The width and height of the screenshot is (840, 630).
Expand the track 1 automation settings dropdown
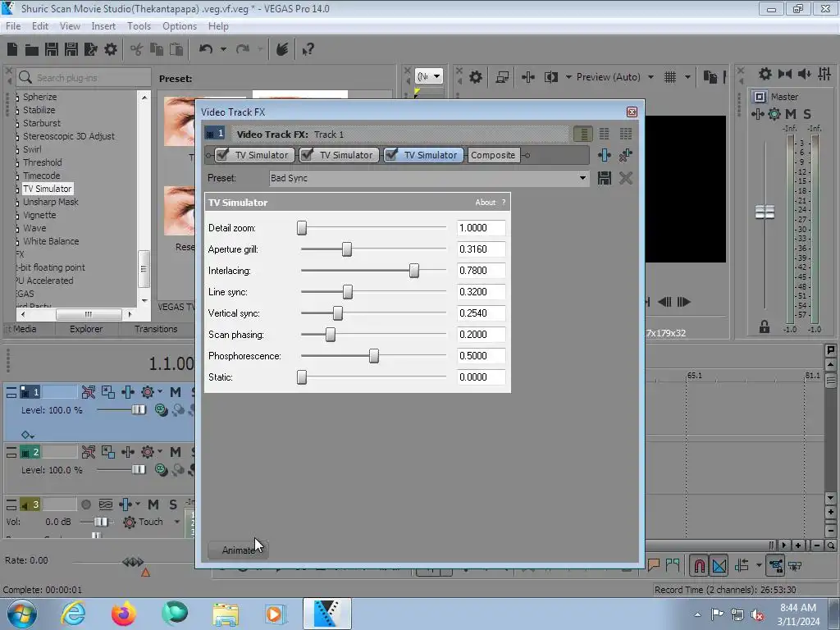click(160, 392)
